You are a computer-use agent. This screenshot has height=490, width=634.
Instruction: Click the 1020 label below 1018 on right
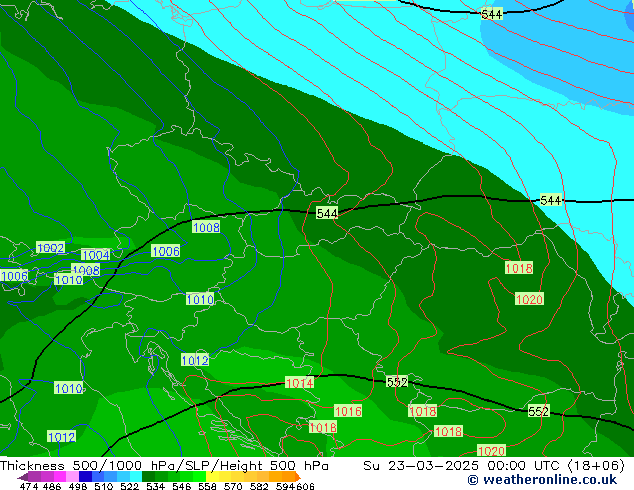[529, 300]
